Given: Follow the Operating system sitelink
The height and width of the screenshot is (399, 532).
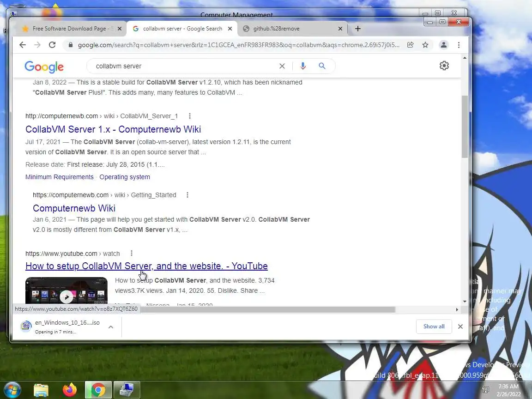Looking at the screenshot, I should pyautogui.click(x=125, y=177).
